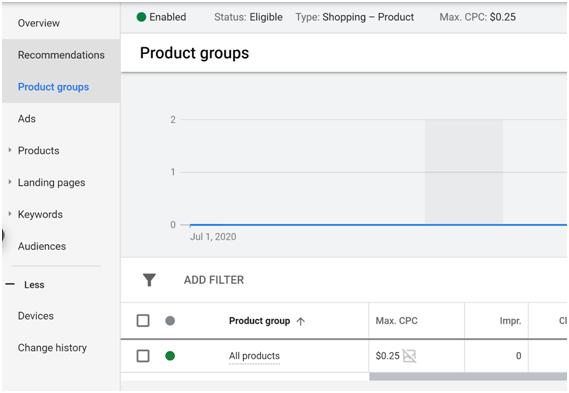This screenshot has height=393, width=569.
Task: Expand the Products sidebar section
Action: click(x=10, y=150)
